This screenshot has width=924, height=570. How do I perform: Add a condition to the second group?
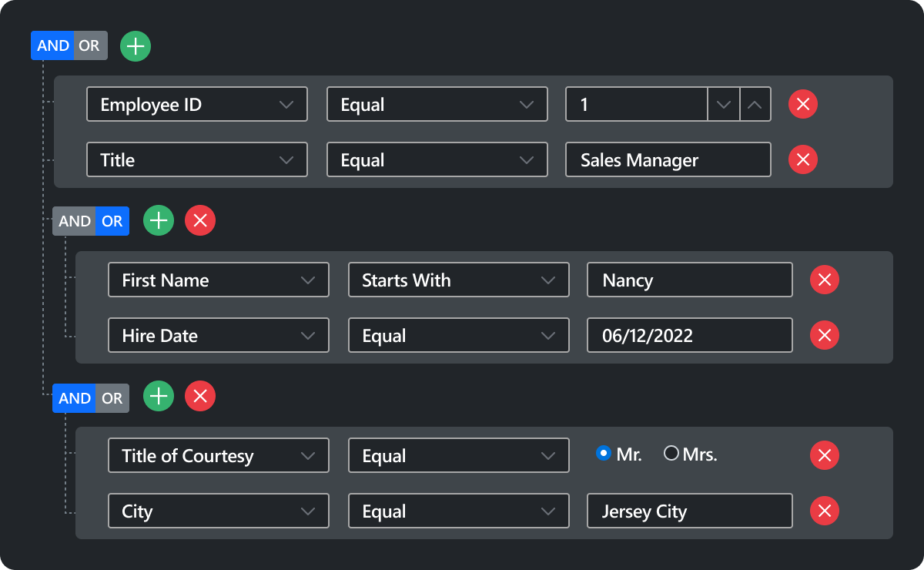[x=158, y=220]
